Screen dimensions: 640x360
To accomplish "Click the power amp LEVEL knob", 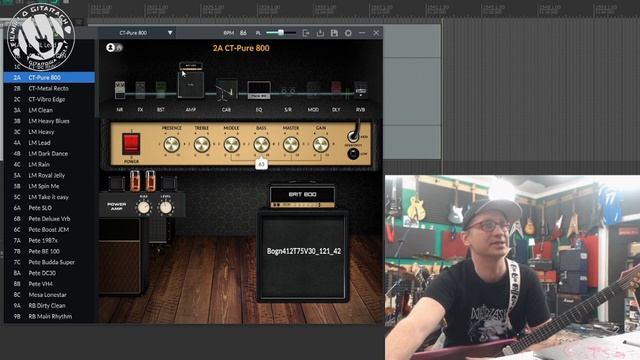I will tap(166, 208).
